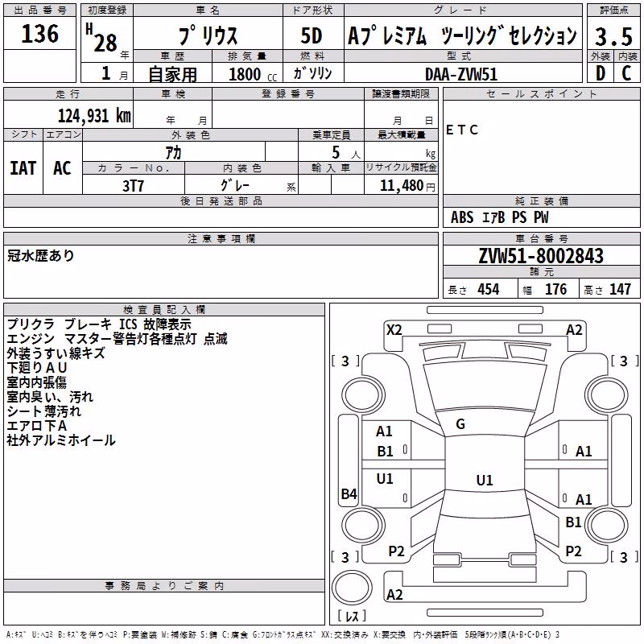Click the interior grade C
Image resolution: width=644 pixels, height=644 pixels.
tap(626, 73)
